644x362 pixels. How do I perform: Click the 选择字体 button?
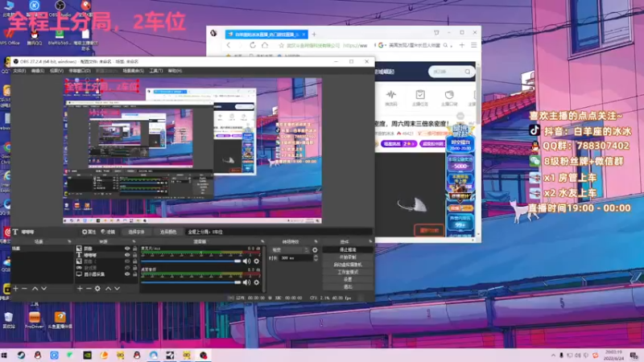[x=136, y=232]
